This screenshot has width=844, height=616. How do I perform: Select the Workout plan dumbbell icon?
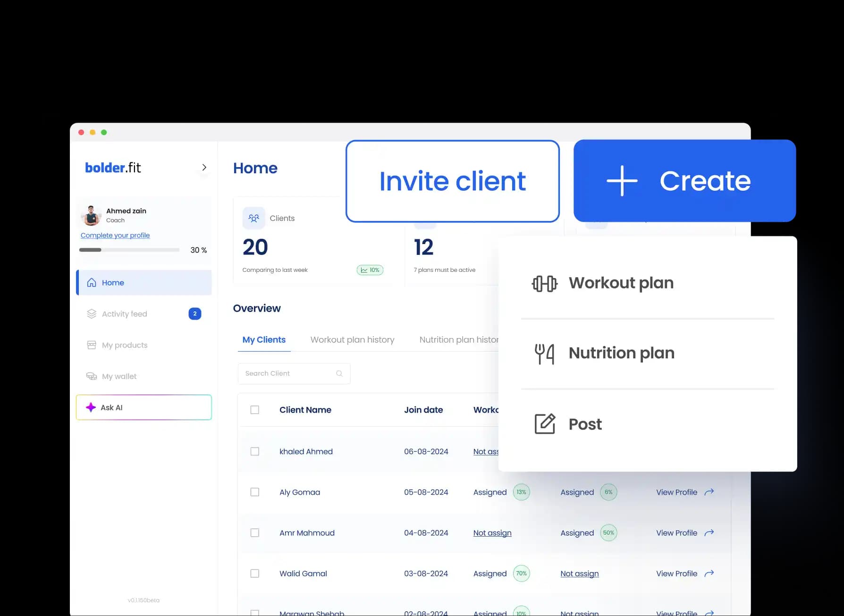click(x=544, y=283)
